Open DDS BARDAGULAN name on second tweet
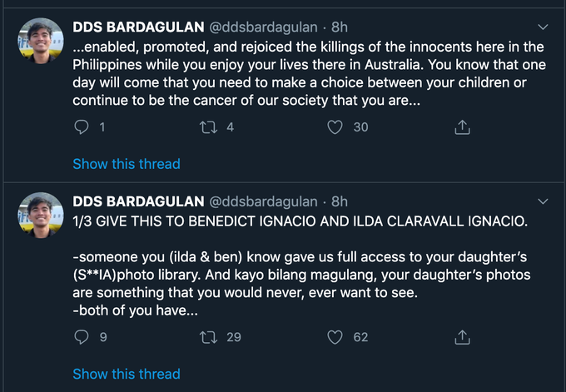Image resolution: width=566 pixels, height=392 pixels. click(x=138, y=201)
